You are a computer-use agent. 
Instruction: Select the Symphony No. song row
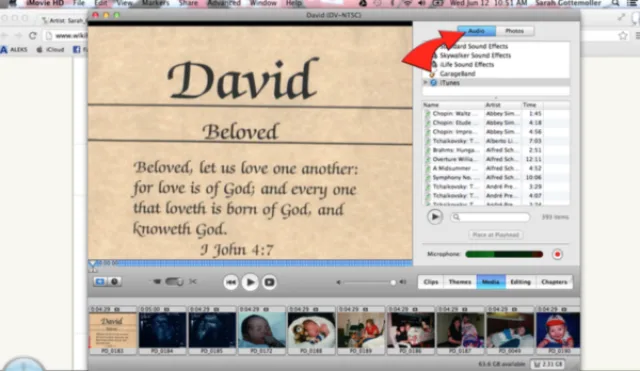click(x=496, y=177)
